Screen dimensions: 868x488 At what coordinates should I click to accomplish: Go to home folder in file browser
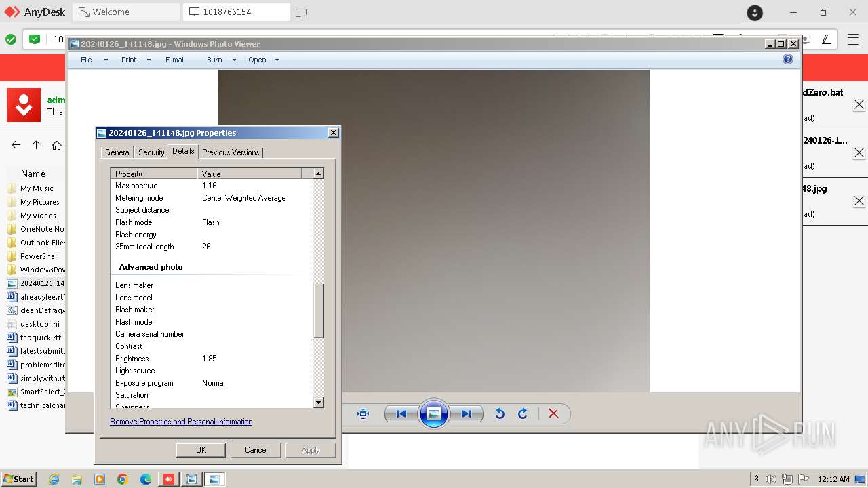coord(57,145)
